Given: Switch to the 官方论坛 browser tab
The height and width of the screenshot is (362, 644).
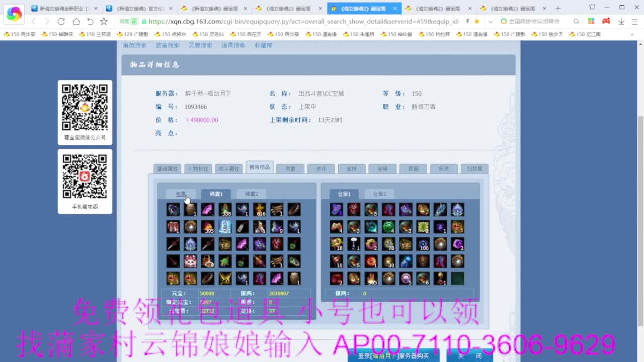Looking at the screenshot, I should pyautogui.click(x=139, y=9).
